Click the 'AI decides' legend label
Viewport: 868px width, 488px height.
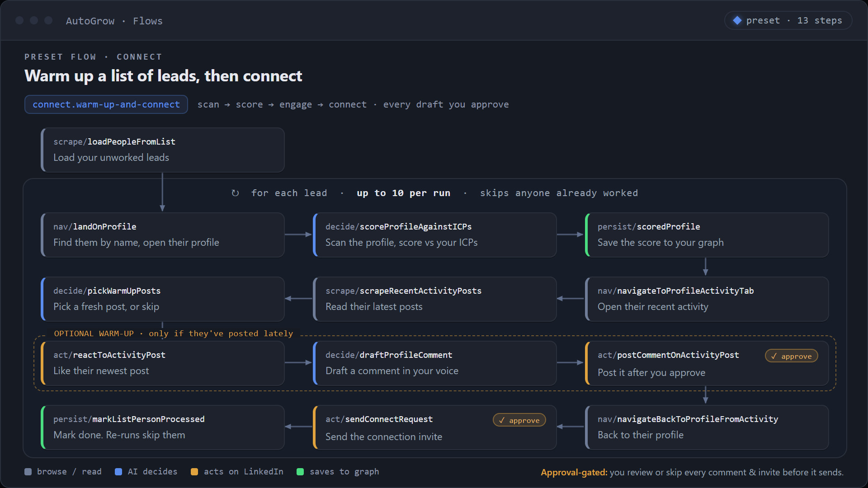tap(152, 472)
